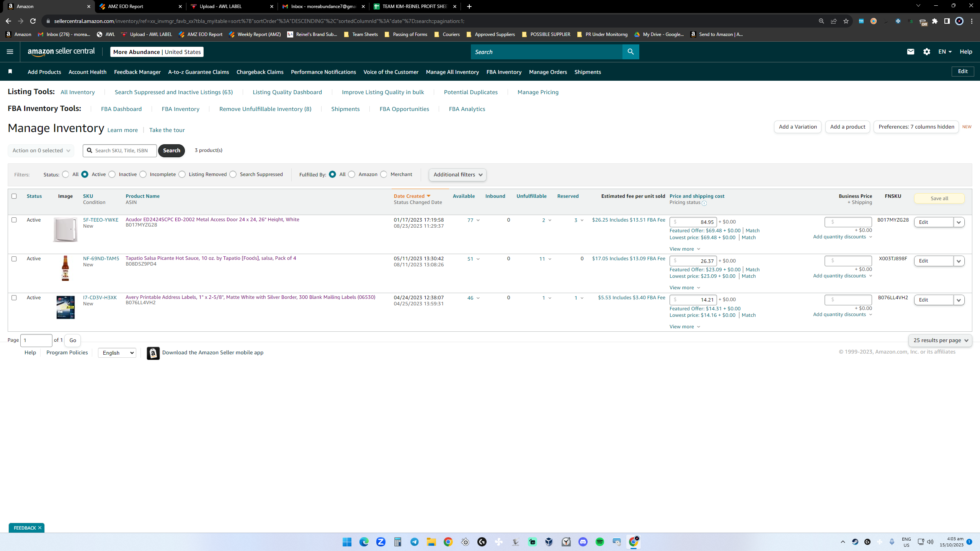Check the box for SKU NF-69ND-TAM5
The width and height of the screenshot is (980, 551).
(14, 259)
